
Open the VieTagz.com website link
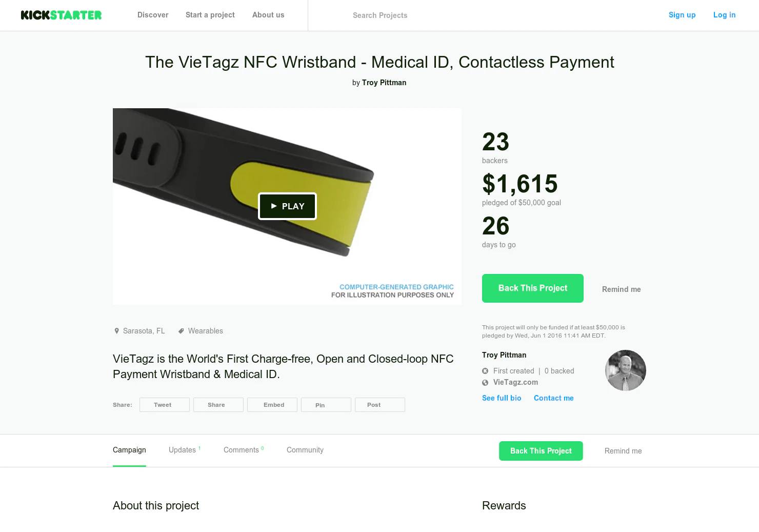pyautogui.click(x=515, y=382)
